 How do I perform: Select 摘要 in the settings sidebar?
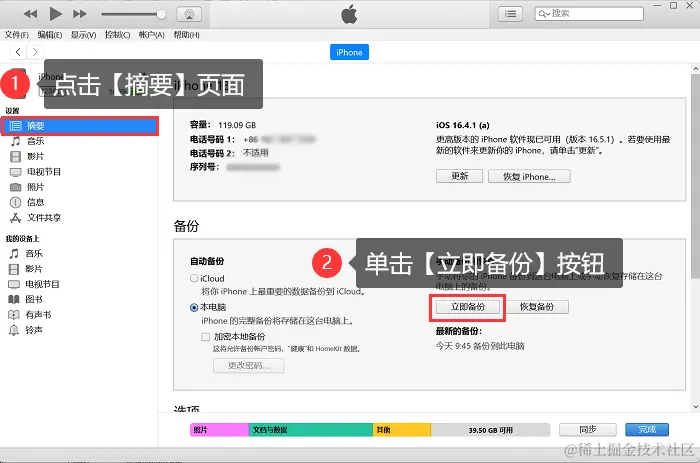(x=80, y=126)
